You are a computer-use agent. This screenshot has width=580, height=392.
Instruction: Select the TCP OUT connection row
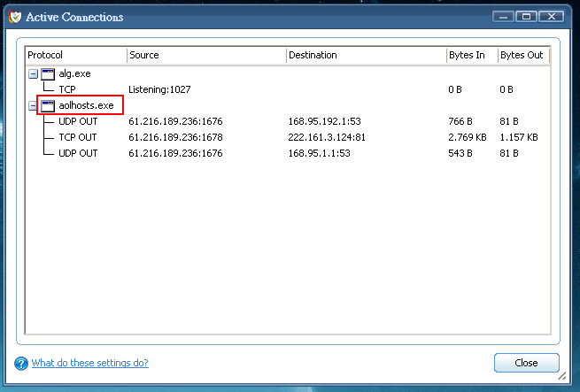pos(288,137)
